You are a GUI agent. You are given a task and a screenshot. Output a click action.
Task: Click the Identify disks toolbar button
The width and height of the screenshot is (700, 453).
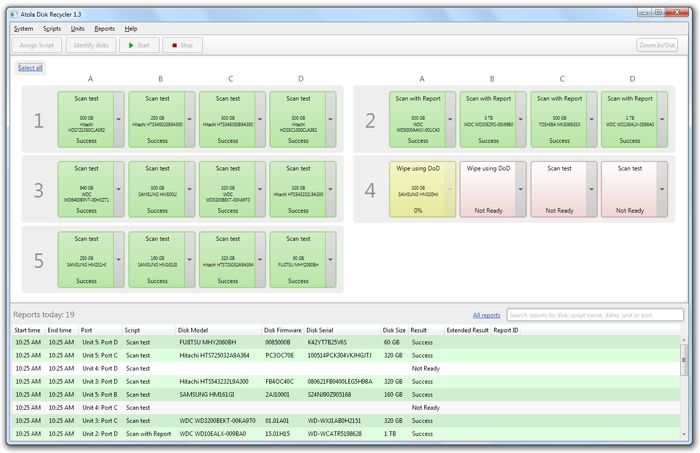pos(90,45)
